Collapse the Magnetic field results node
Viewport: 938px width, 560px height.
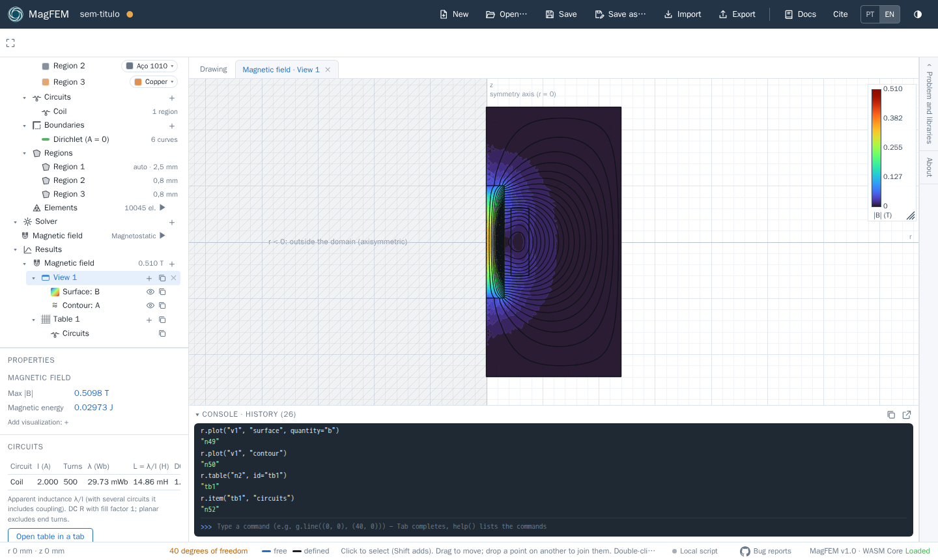coord(25,264)
